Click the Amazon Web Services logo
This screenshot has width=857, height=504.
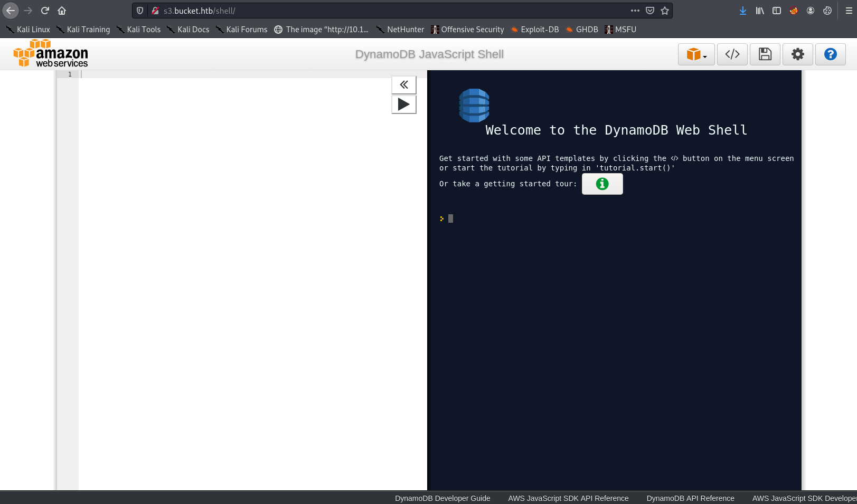click(x=51, y=54)
